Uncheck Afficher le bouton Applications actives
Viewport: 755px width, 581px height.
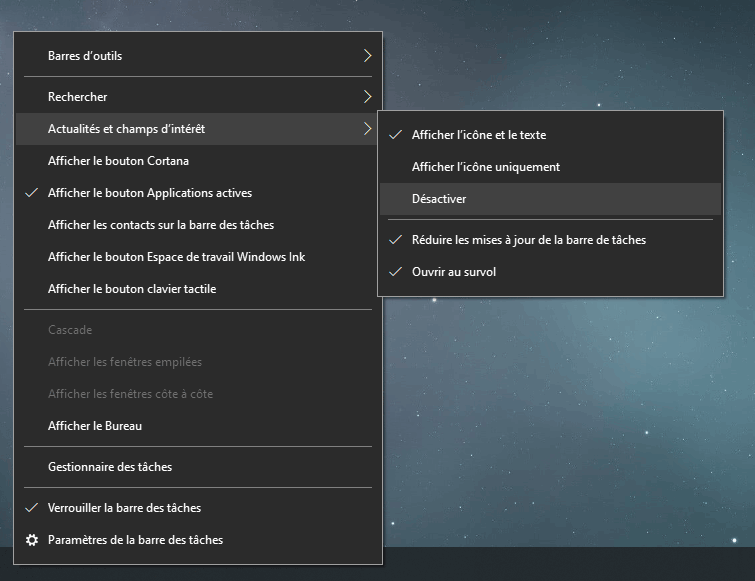pyautogui.click(x=150, y=193)
